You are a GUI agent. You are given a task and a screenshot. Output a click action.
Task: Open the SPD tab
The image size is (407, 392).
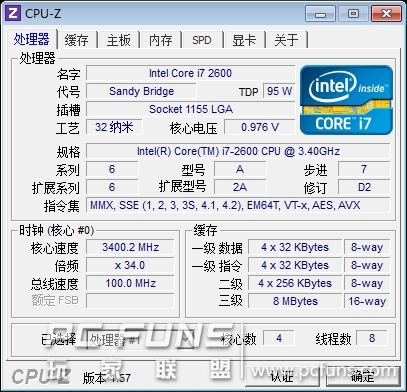click(x=202, y=40)
